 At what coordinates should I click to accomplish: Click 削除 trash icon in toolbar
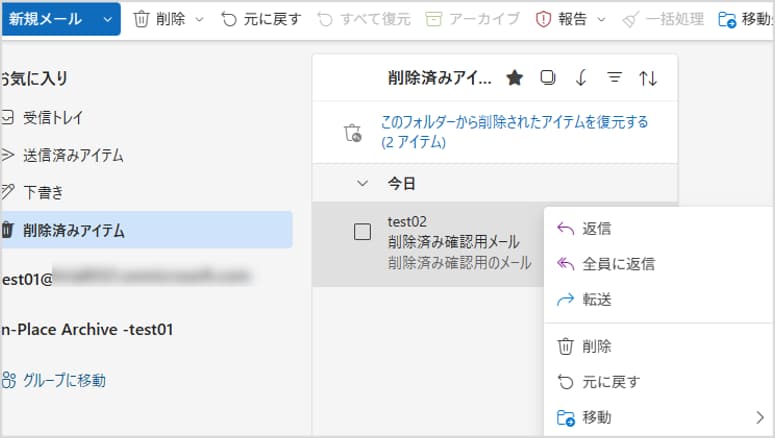pos(143,19)
